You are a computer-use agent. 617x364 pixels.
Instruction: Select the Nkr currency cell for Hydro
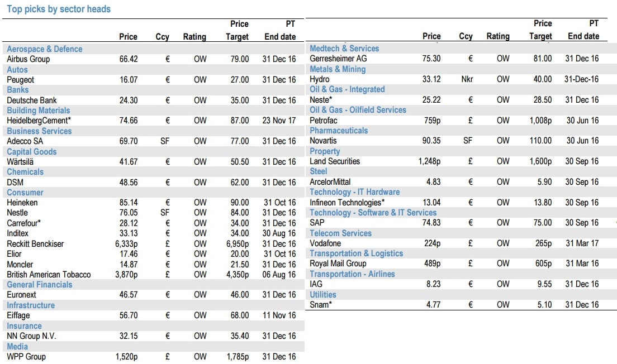click(x=466, y=79)
